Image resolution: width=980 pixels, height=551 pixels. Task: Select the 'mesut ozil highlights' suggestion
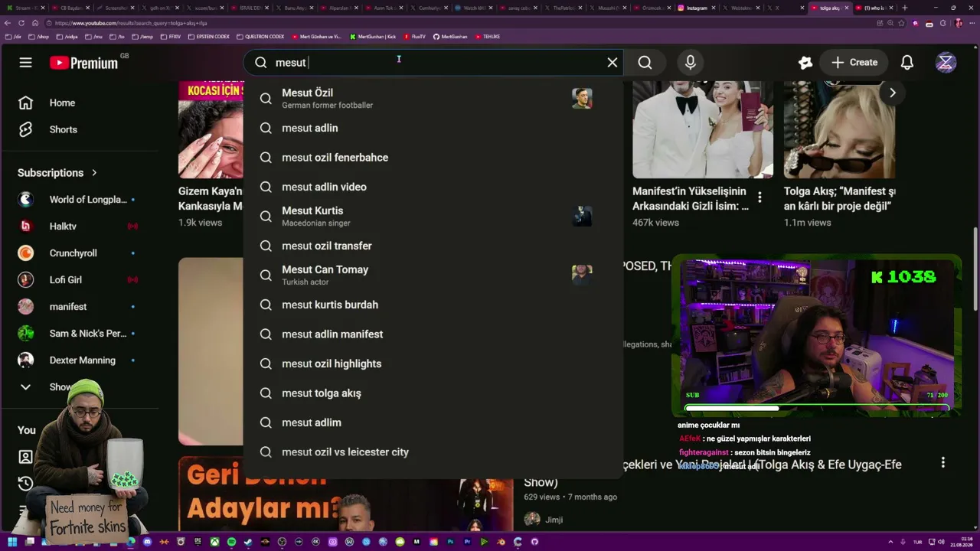tap(433, 364)
